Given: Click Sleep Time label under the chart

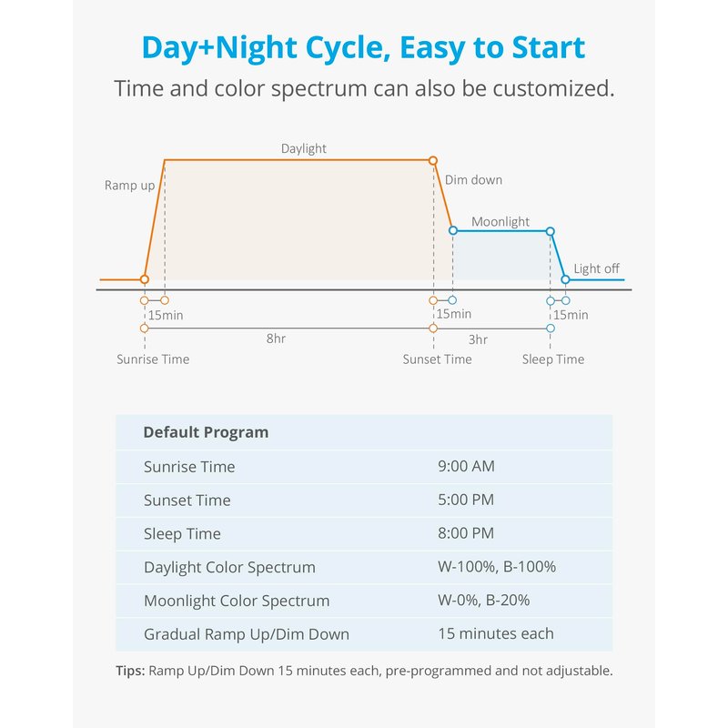Looking at the screenshot, I should (x=553, y=359).
